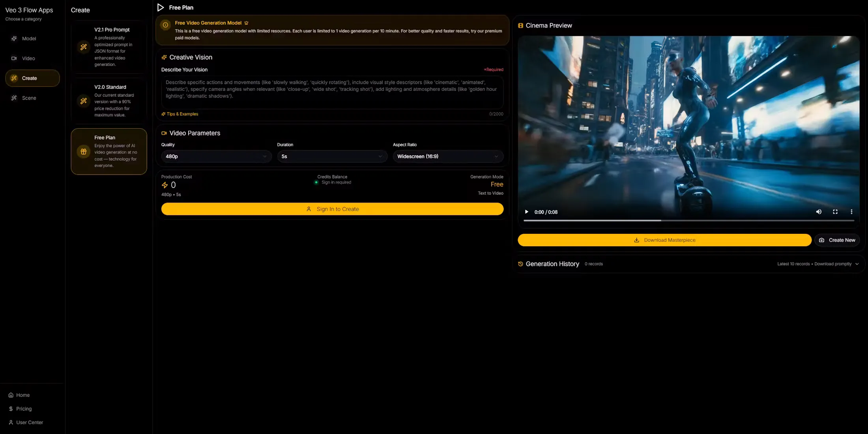Switch to the Scene category
This screenshot has width=868, height=434.
[x=29, y=98]
